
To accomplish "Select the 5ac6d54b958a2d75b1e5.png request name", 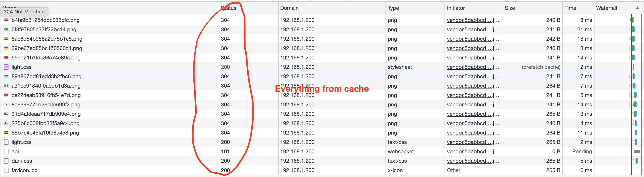I will pos(47,39).
